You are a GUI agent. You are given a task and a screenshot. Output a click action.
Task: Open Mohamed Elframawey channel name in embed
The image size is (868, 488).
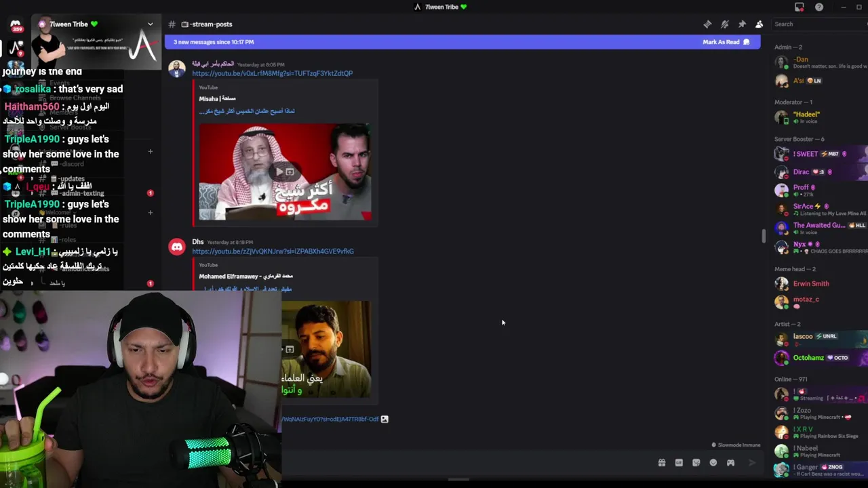[245, 277]
